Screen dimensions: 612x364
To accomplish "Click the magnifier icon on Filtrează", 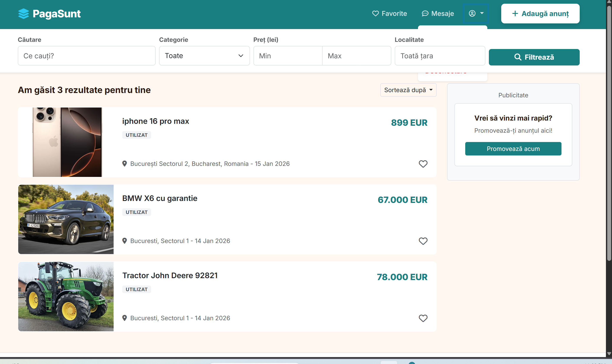I will coord(517,57).
